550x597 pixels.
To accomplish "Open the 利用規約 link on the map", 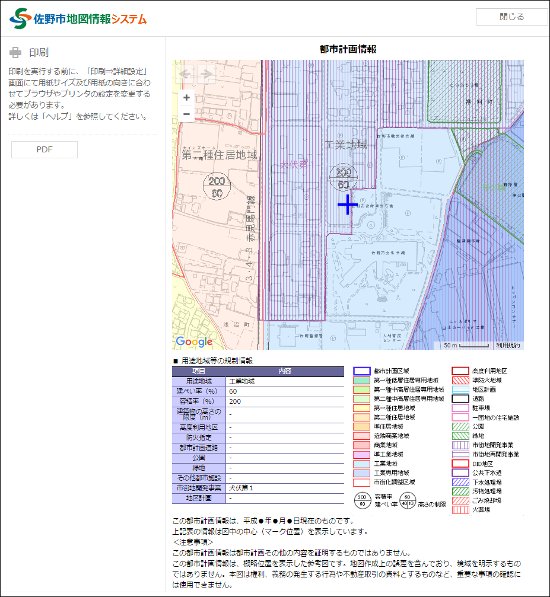I will 508,345.
